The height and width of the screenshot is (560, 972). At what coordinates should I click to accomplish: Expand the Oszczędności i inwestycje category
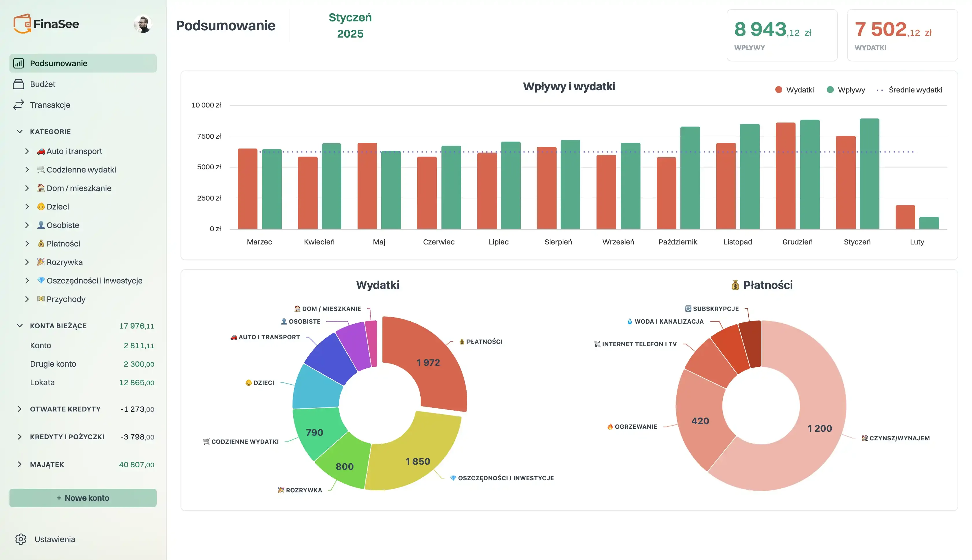27,280
